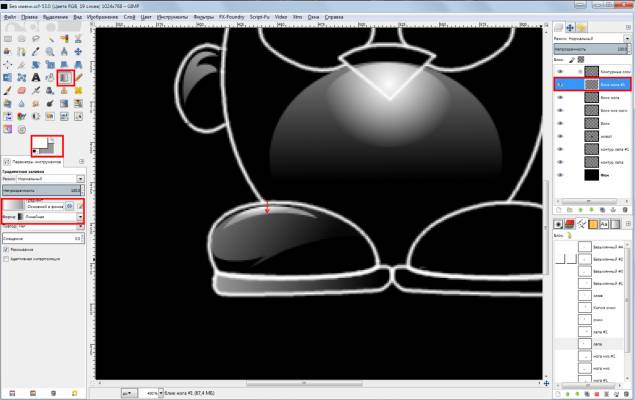Select the Rectangle Select tool
This screenshot has height=400, width=635.
[x=8, y=38]
